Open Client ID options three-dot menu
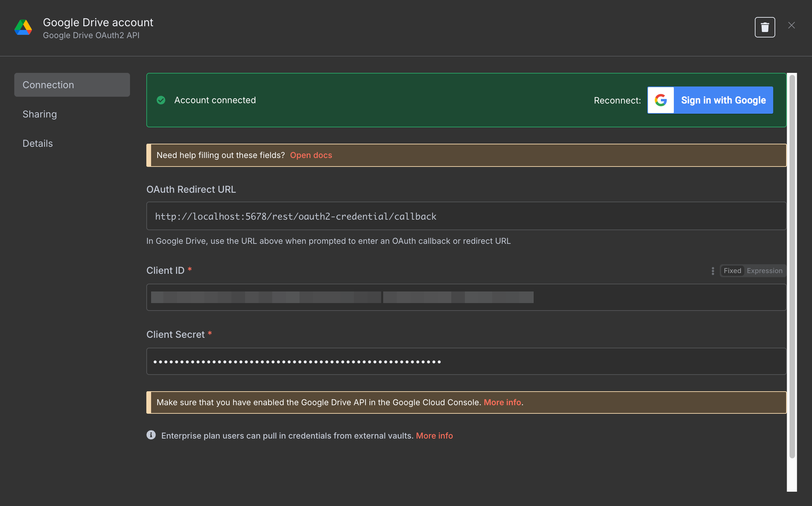This screenshot has height=506, width=812. [x=713, y=271]
